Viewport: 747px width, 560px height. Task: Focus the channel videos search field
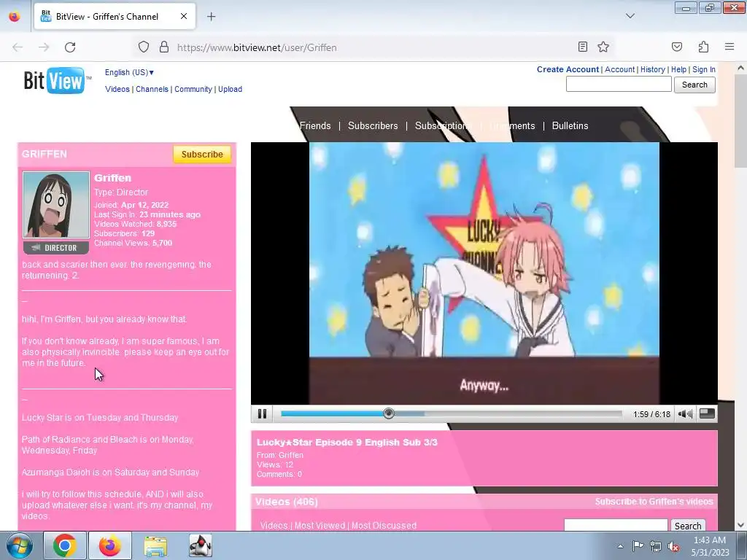(616, 525)
